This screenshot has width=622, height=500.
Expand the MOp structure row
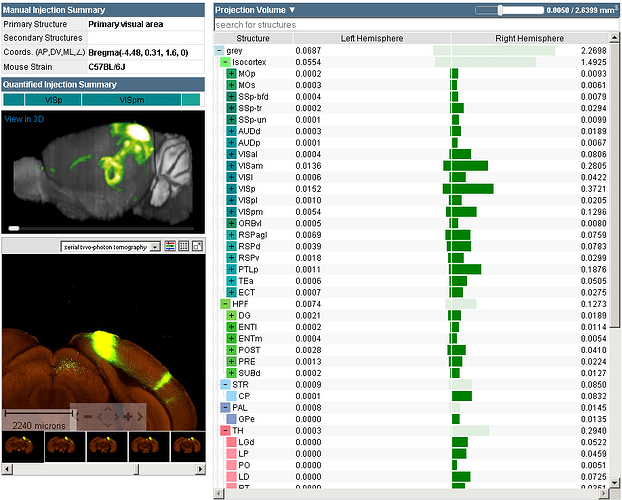(231, 74)
